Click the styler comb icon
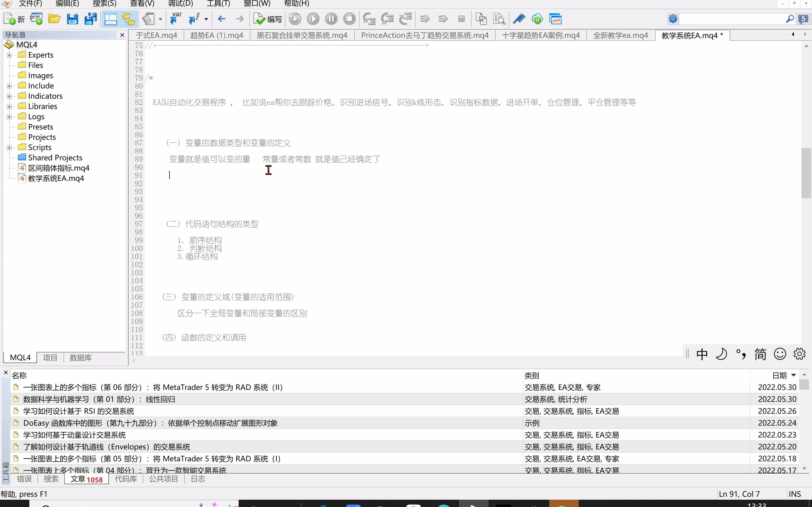This screenshot has height=507, width=812. click(519, 19)
